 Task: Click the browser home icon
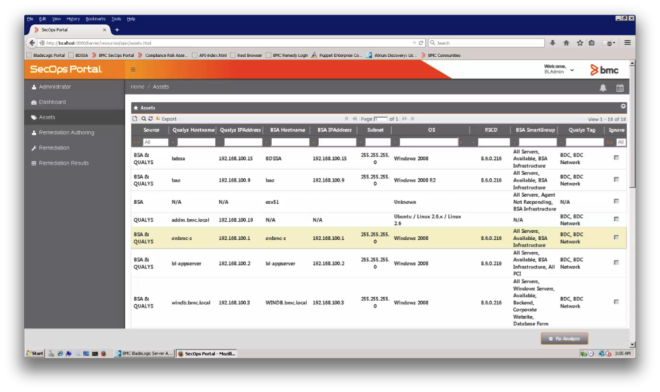coord(566,43)
